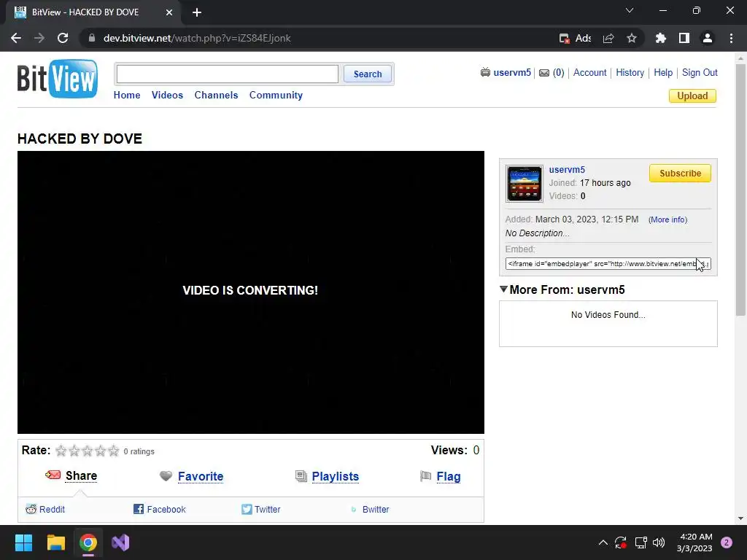Rate video three stars
This screenshot has height=560, width=747.
point(88,451)
